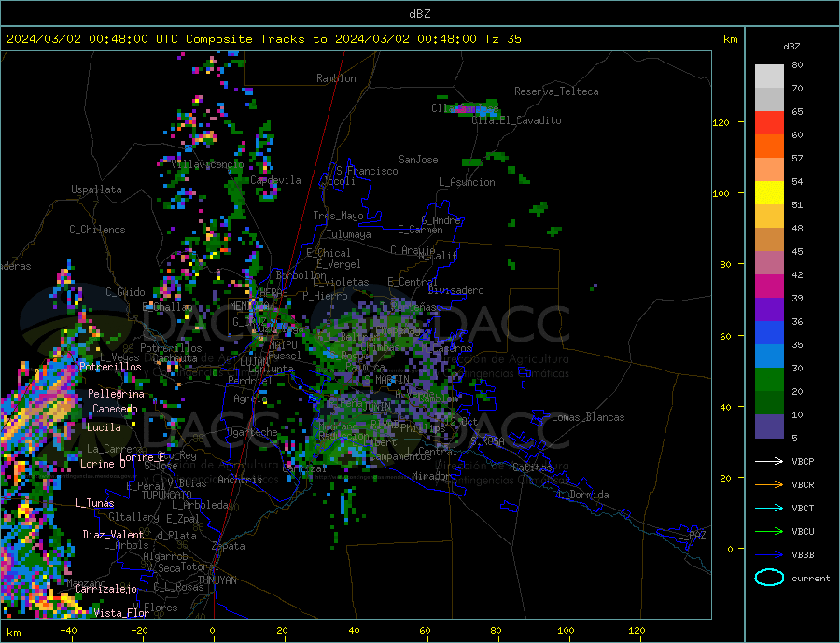Click the Pellegrina label
This screenshot has height=643, width=840.
point(117,395)
